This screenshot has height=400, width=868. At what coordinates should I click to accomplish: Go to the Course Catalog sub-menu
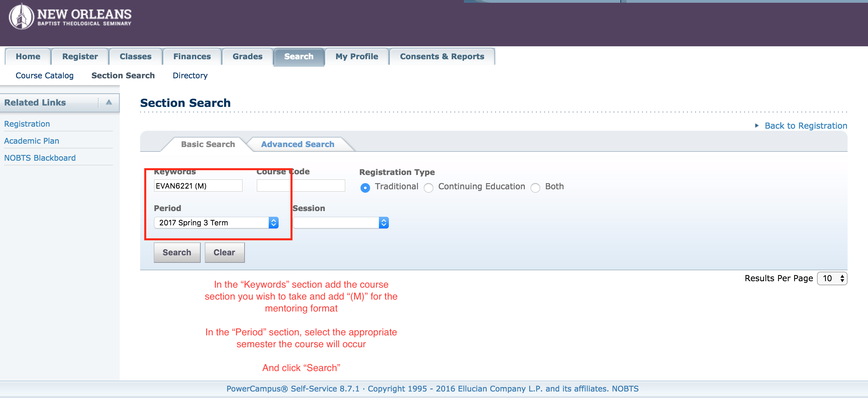click(x=45, y=76)
